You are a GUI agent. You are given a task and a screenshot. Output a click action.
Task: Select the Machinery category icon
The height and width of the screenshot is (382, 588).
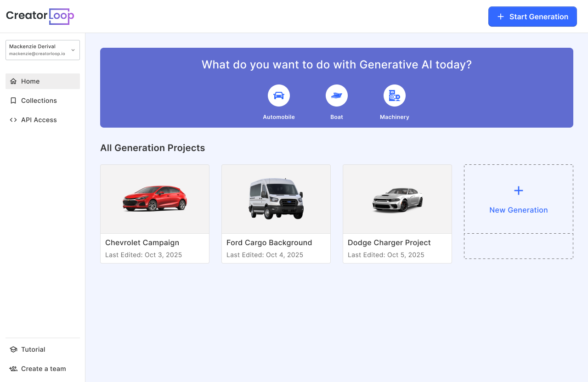(395, 95)
